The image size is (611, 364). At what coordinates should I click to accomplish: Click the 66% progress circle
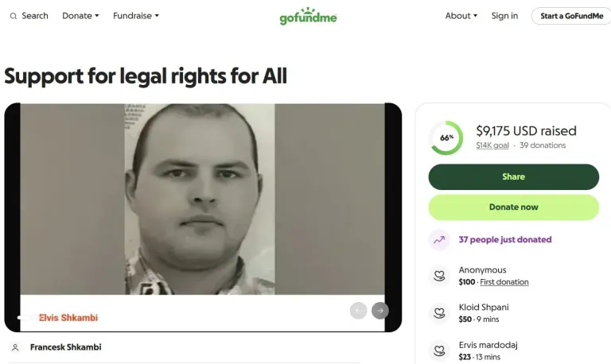(x=446, y=137)
